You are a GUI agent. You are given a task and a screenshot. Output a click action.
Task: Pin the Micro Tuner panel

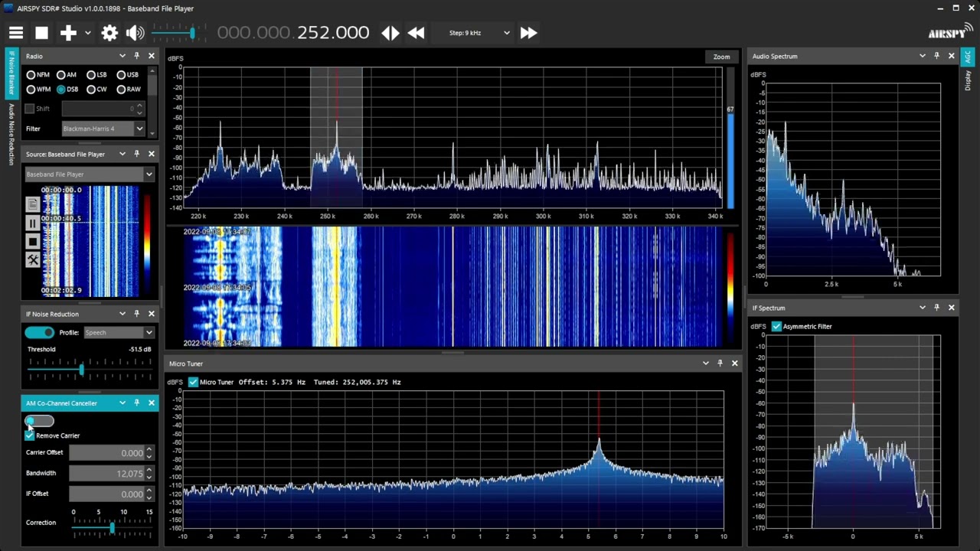(x=720, y=364)
